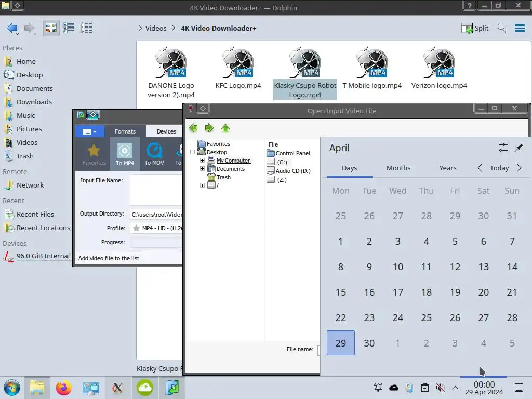Open Recent Files entry
This screenshot has width=532, height=399.
click(35, 215)
